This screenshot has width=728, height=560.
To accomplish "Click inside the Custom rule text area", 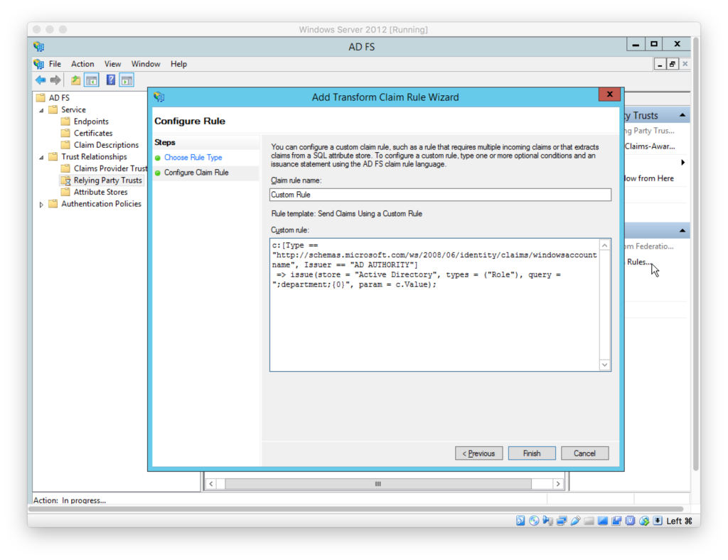I will pos(434,305).
